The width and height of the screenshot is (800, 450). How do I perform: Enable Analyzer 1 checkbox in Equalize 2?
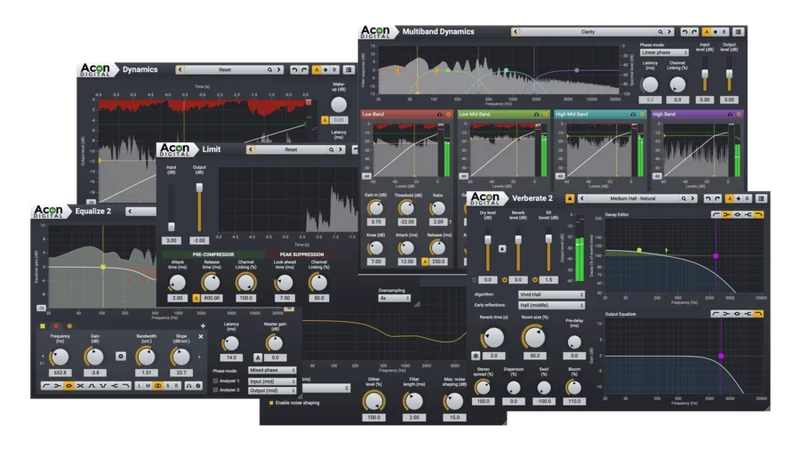215,381
